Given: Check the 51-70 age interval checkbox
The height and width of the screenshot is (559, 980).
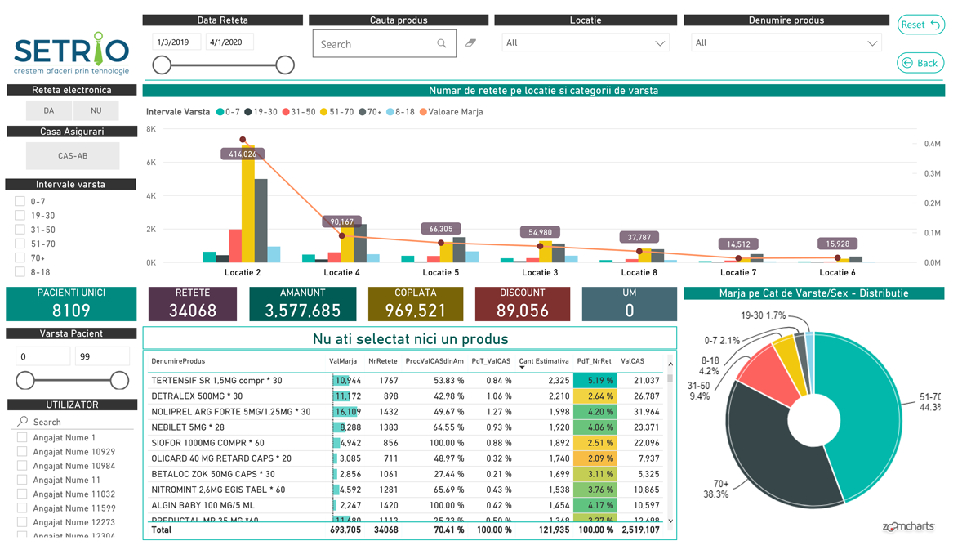Looking at the screenshot, I should coord(20,244).
